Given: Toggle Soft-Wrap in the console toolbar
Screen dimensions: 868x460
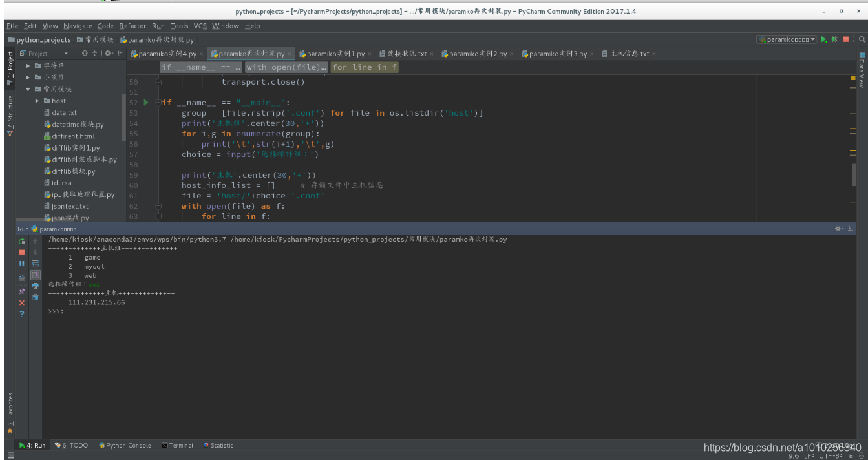Looking at the screenshot, I should click(x=36, y=263).
